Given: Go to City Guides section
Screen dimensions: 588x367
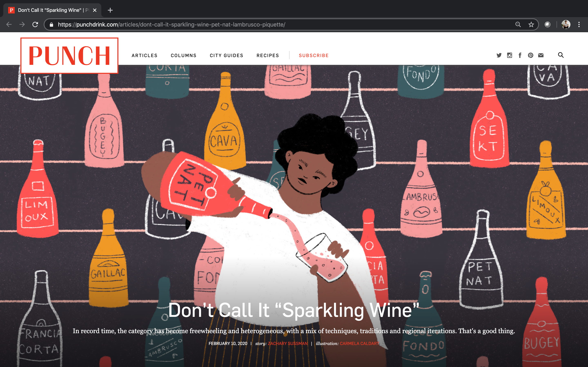Looking at the screenshot, I should click(x=226, y=56).
